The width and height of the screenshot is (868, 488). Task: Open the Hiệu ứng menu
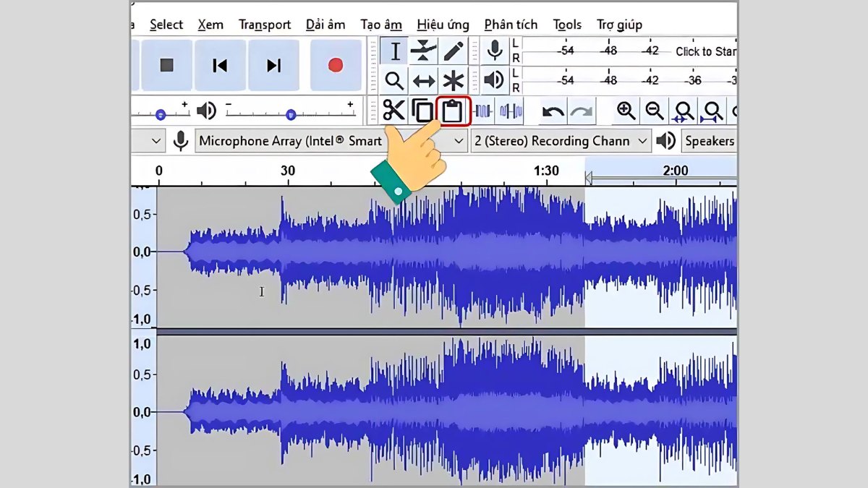click(443, 25)
